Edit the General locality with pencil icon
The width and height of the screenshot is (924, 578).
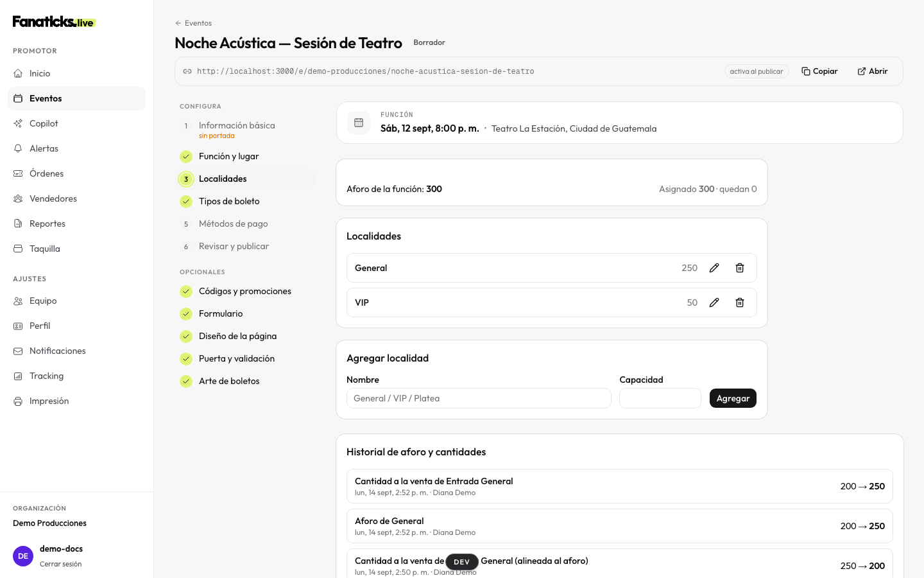(x=714, y=268)
